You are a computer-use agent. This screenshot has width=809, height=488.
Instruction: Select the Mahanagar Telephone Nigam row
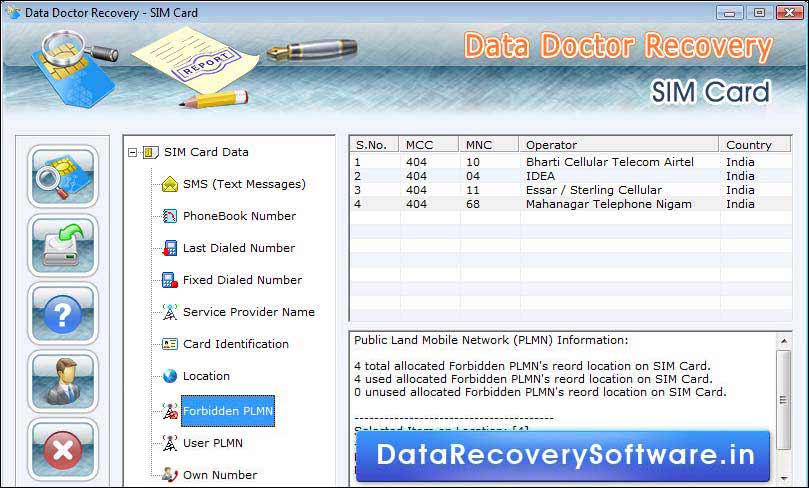571,204
